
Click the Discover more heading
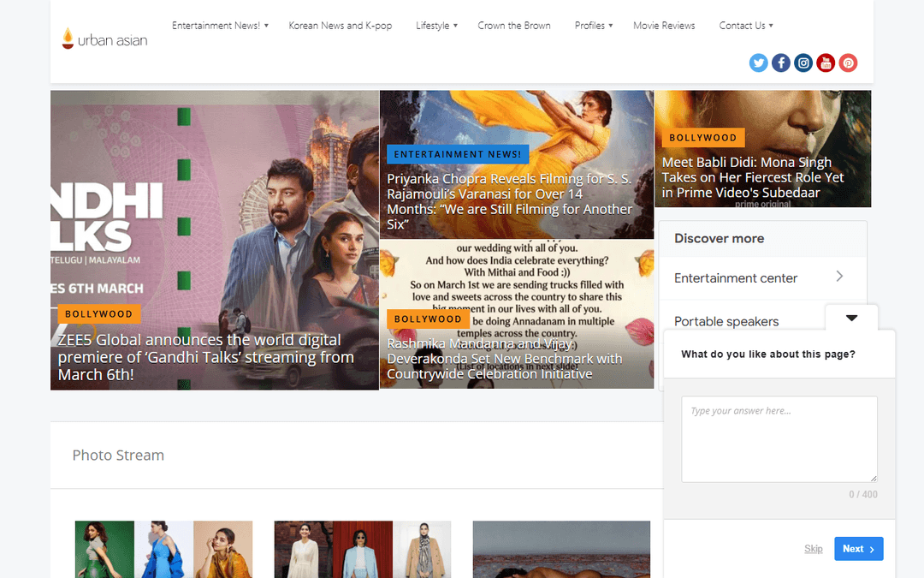pyautogui.click(x=719, y=238)
